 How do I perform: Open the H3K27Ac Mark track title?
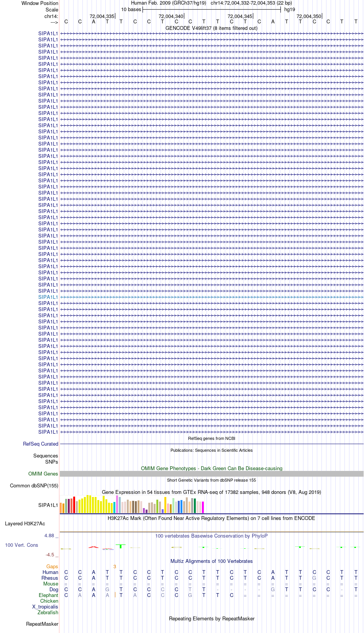click(212, 518)
